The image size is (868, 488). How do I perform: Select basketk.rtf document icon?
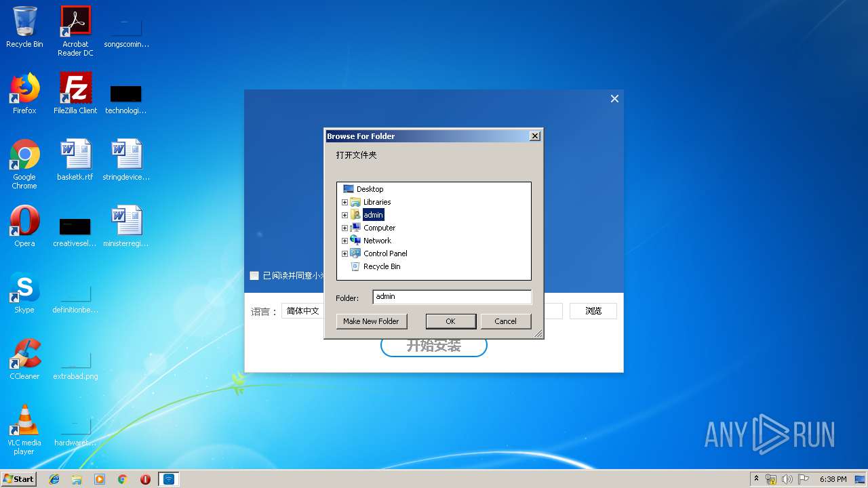(x=75, y=160)
